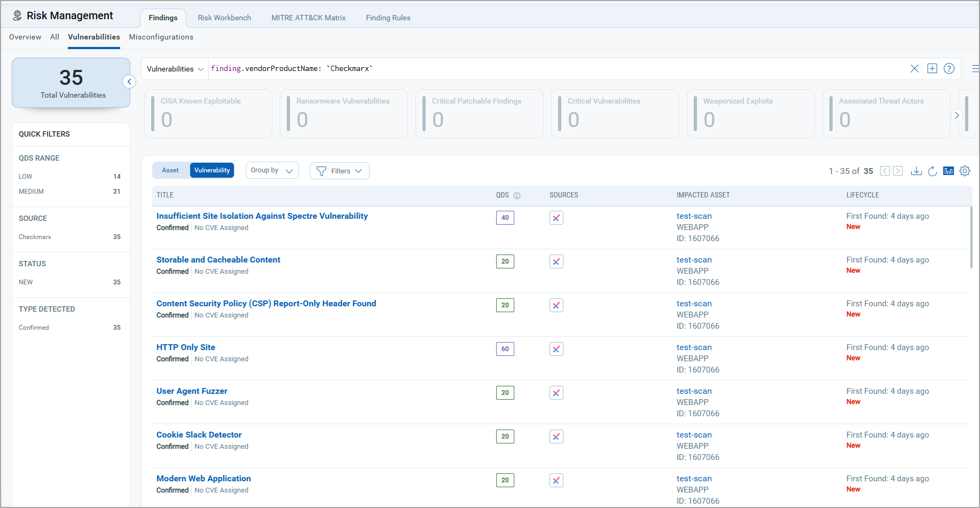Image resolution: width=980 pixels, height=508 pixels.
Task: Clear the search query with X icon
Action: coord(914,69)
